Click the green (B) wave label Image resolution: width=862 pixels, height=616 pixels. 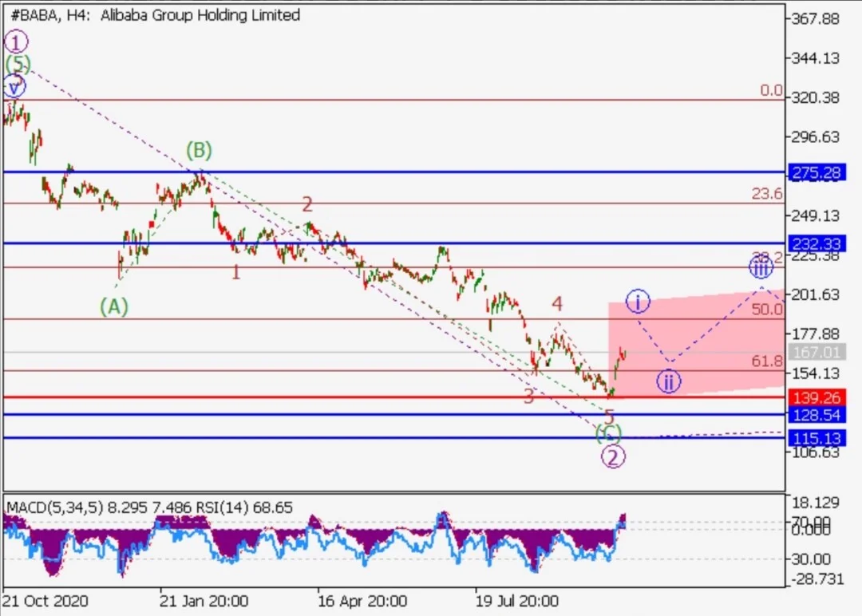[199, 149]
